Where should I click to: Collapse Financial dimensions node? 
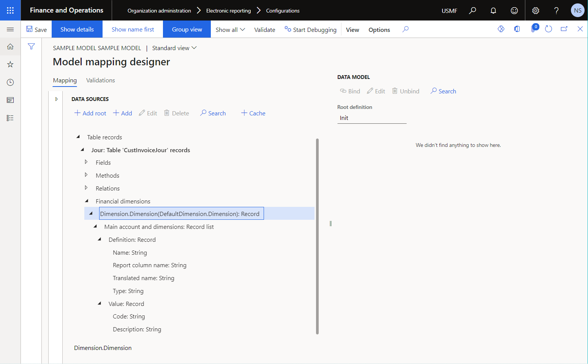pyautogui.click(x=87, y=201)
